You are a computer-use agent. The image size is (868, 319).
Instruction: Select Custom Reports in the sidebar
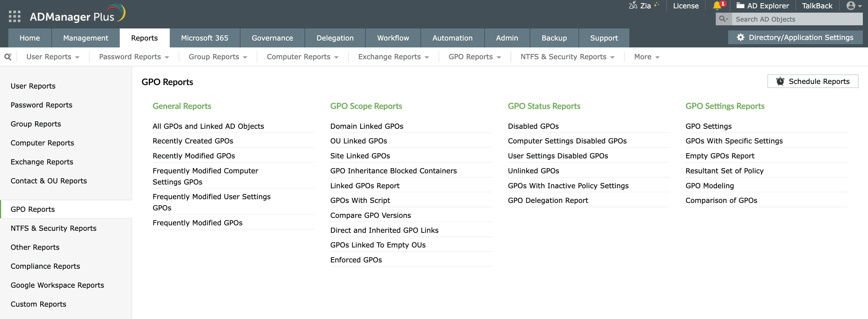coord(38,304)
